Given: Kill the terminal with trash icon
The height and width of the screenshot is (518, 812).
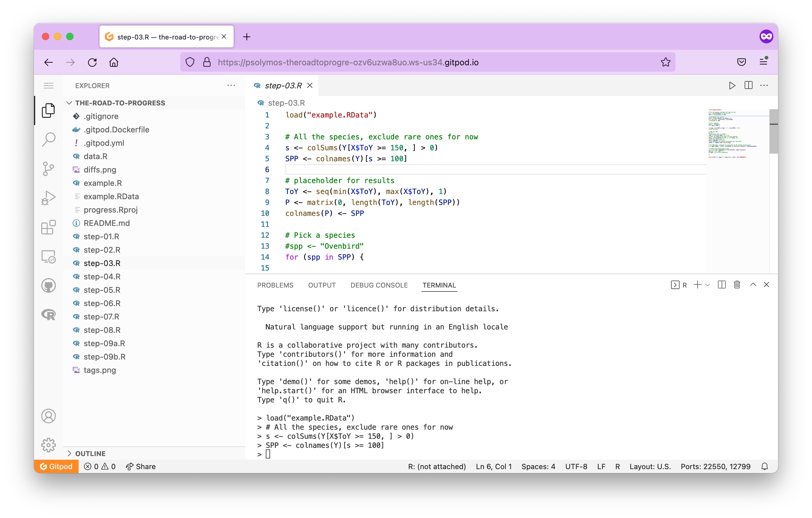Looking at the screenshot, I should coord(737,285).
